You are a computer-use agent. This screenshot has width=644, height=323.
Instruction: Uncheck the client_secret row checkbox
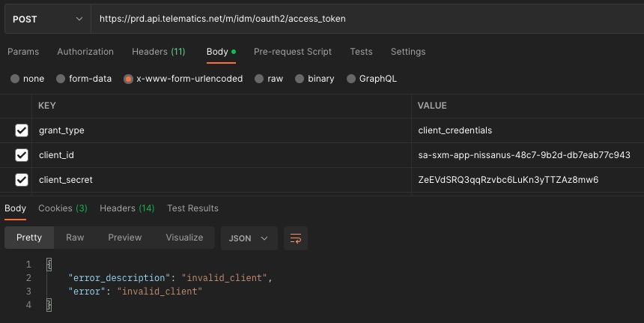(x=22, y=180)
